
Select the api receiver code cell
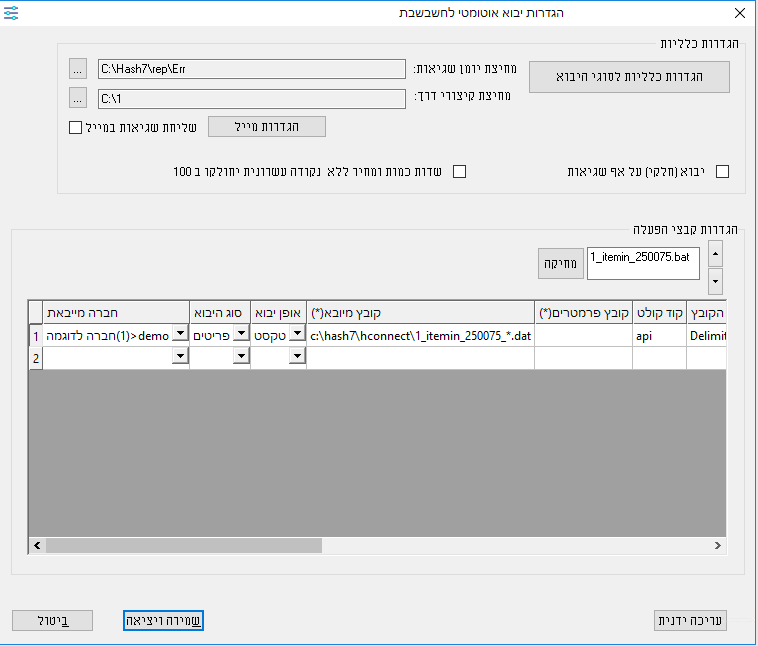[659, 336]
